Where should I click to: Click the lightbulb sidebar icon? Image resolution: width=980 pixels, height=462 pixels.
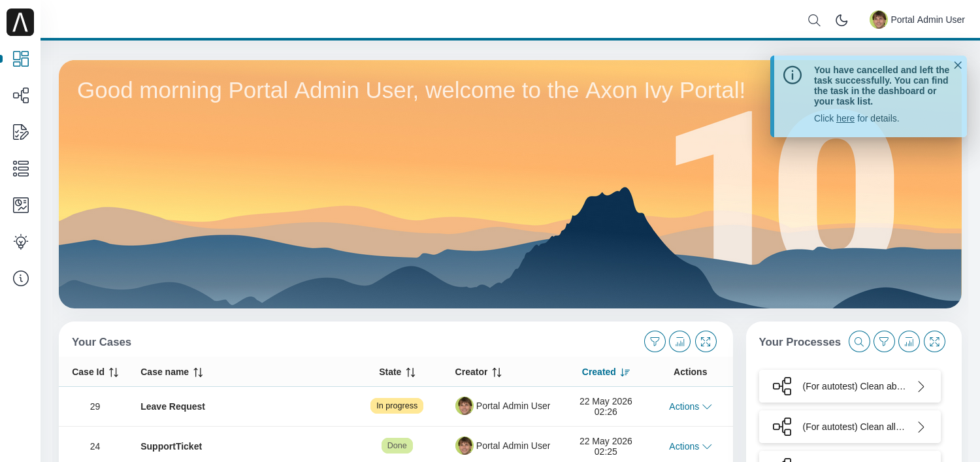pyautogui.click(x=21, y=242)
